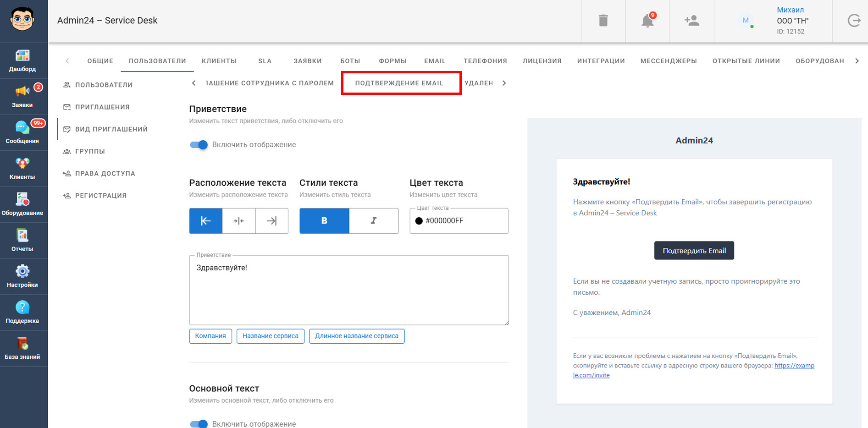868x428 pixels.
Task: Toggle italic text style
Action: (x=374, y=221)
